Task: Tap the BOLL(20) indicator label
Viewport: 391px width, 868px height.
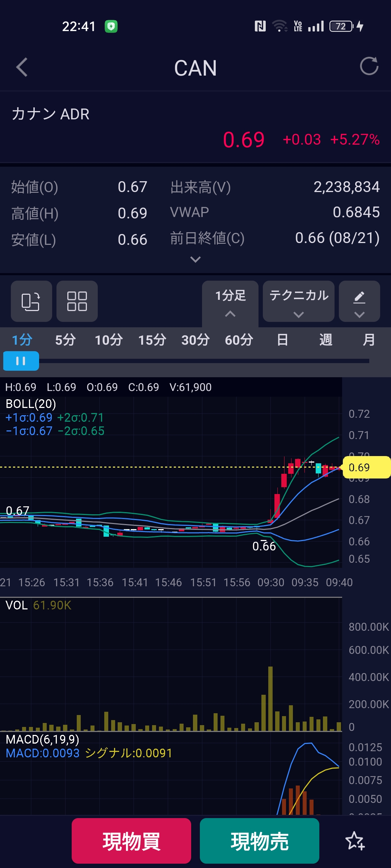Action: [x=31, y=404]
